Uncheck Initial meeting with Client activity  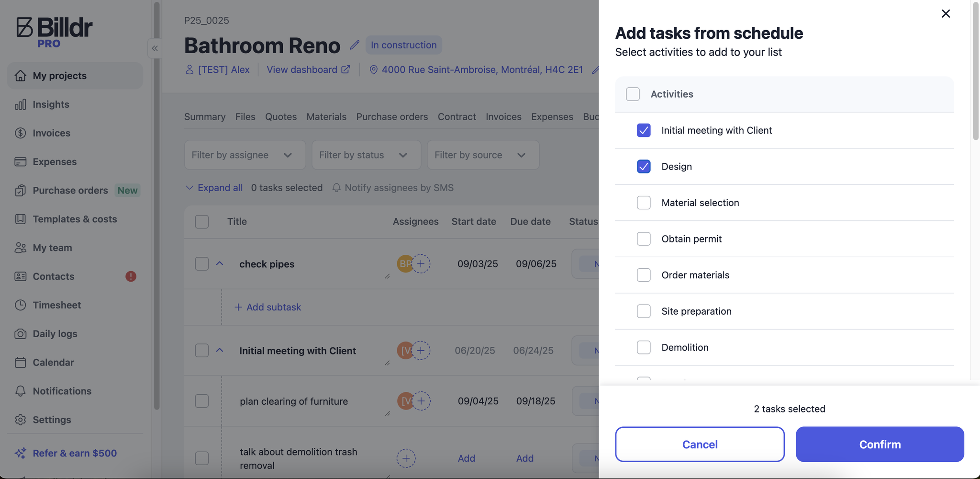click(x=644, y=130)
